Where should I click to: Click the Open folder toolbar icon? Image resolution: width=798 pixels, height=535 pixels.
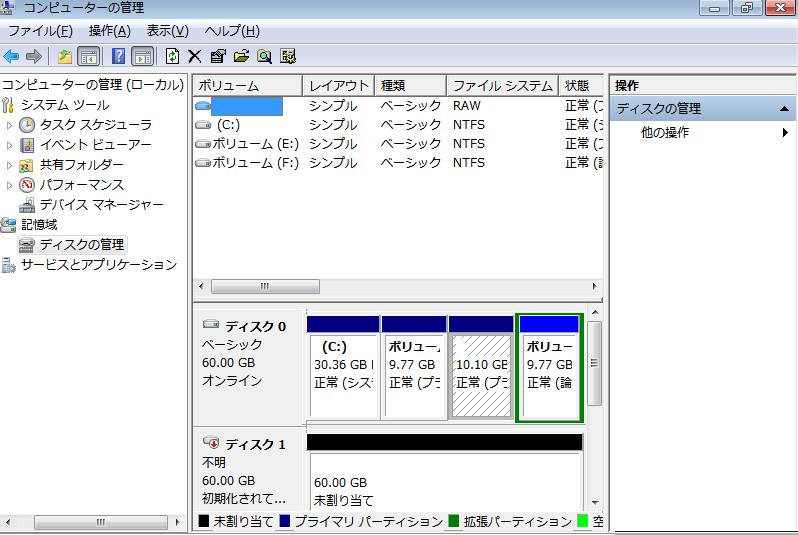(x=241, y=56)
